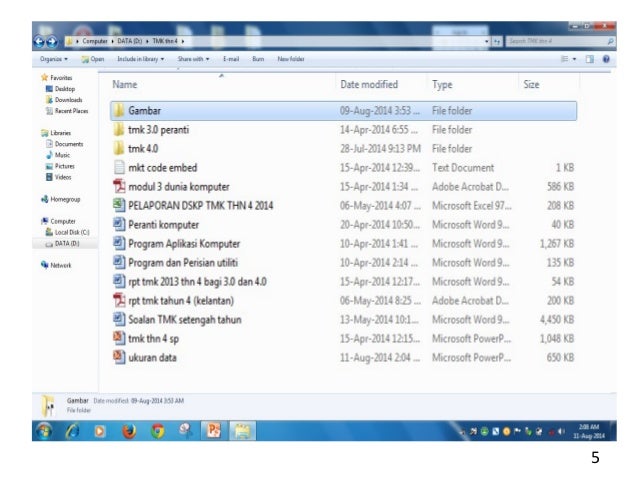This screenshot has width=638, height=479.
Task: Click the New folder button
Action: 291,58
